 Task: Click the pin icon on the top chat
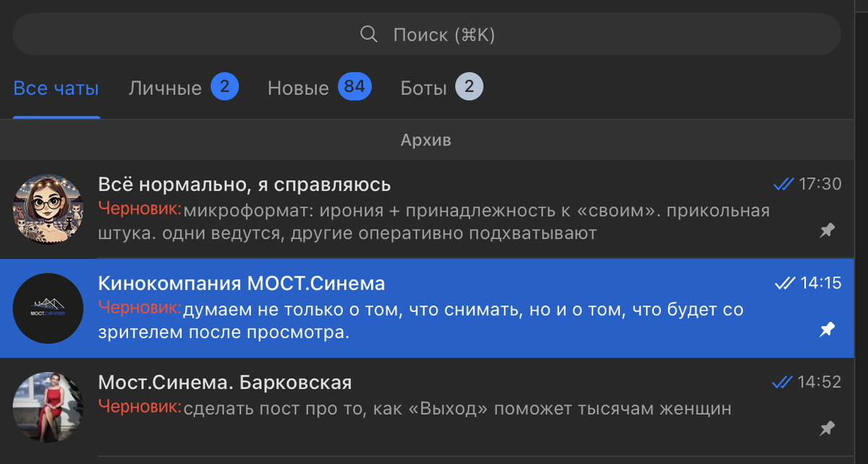coord(827,231)
